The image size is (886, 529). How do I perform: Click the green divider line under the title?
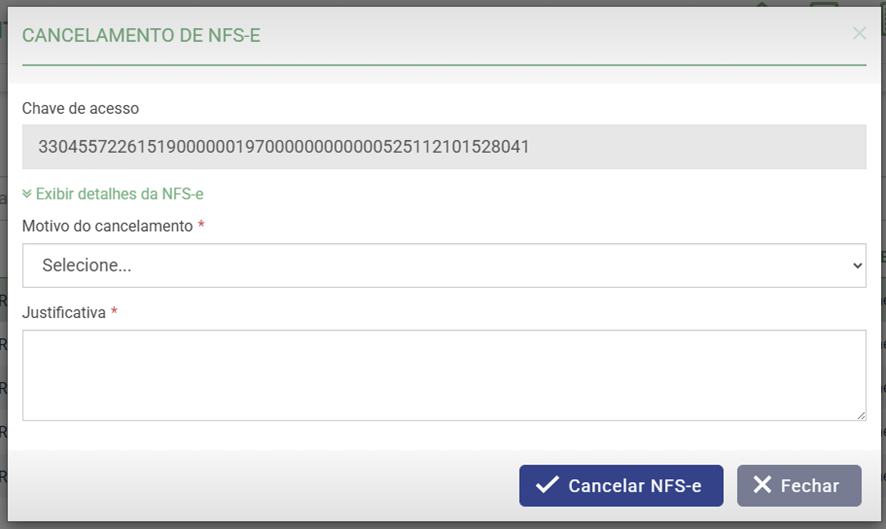point(444,65)
